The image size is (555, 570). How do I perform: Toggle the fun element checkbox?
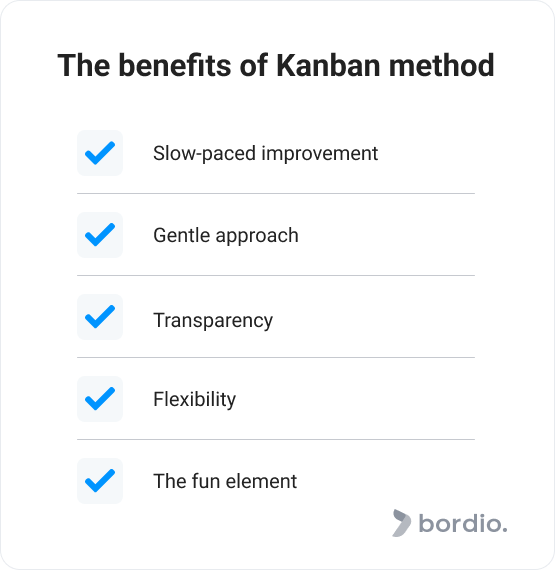pyautogui.click(x=100, y=481)
